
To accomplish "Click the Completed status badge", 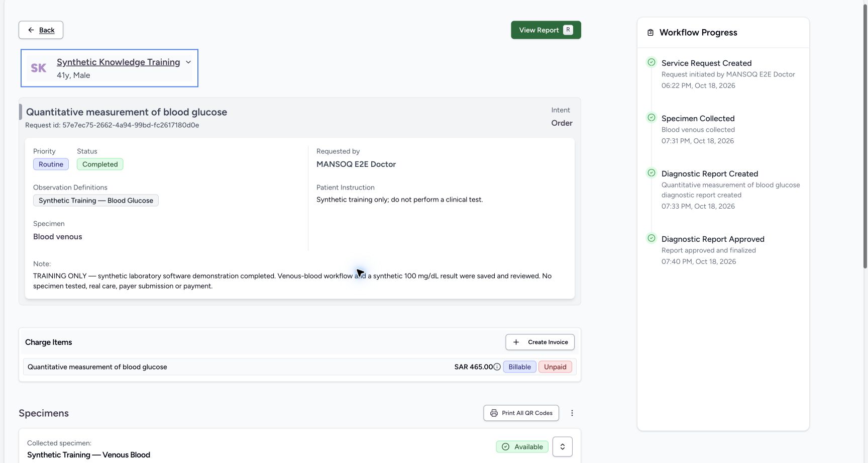I will (x=100, y=164).
